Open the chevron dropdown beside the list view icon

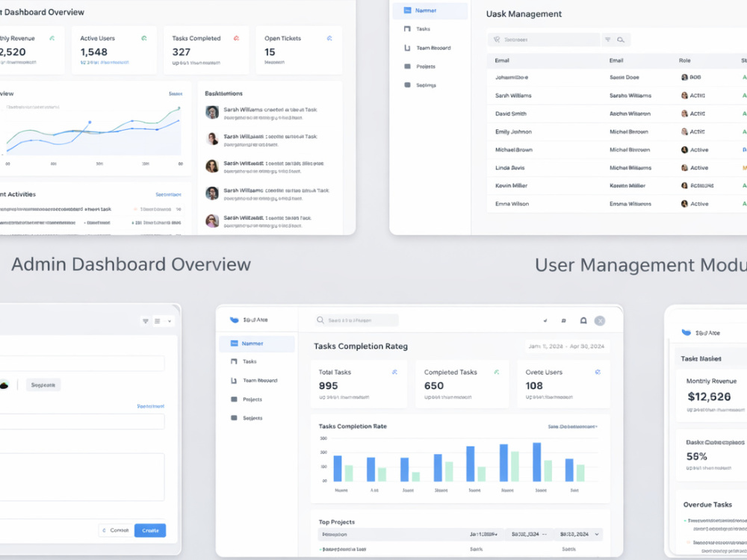click(x=169, y=321)
